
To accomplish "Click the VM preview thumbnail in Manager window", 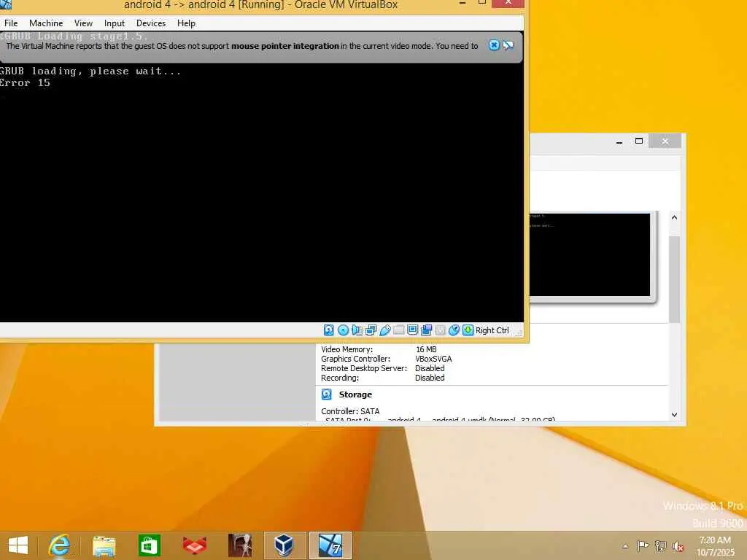I will [x=589, y=255].
